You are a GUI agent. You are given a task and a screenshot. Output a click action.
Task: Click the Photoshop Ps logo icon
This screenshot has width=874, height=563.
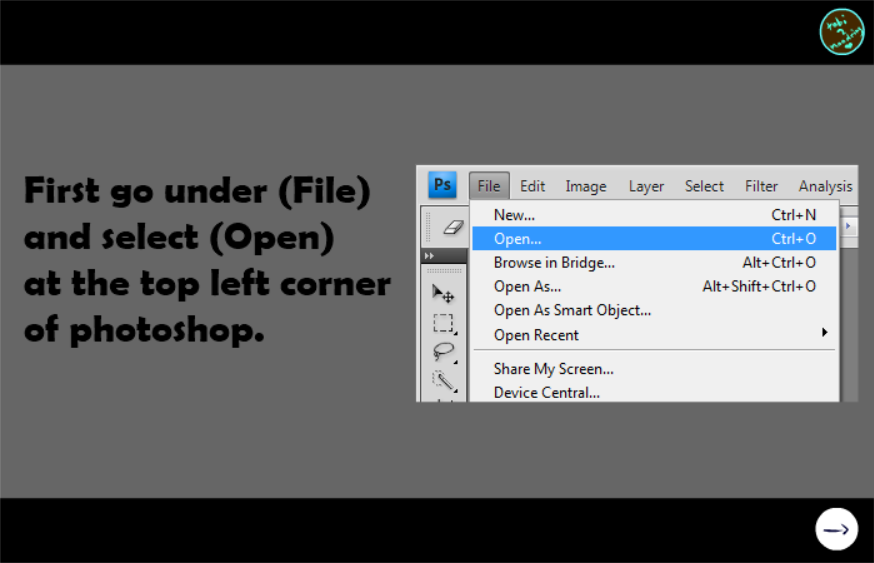point(442,185)
